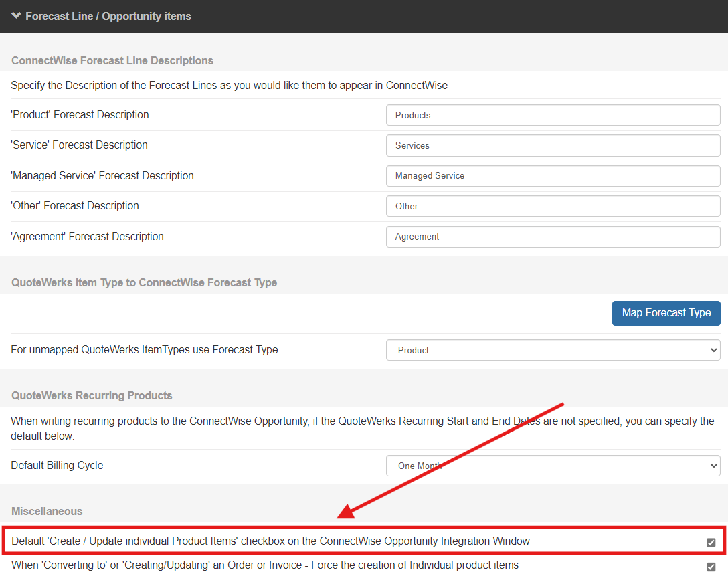Click the 'Service' Forecast Description text box

[553, 145]
